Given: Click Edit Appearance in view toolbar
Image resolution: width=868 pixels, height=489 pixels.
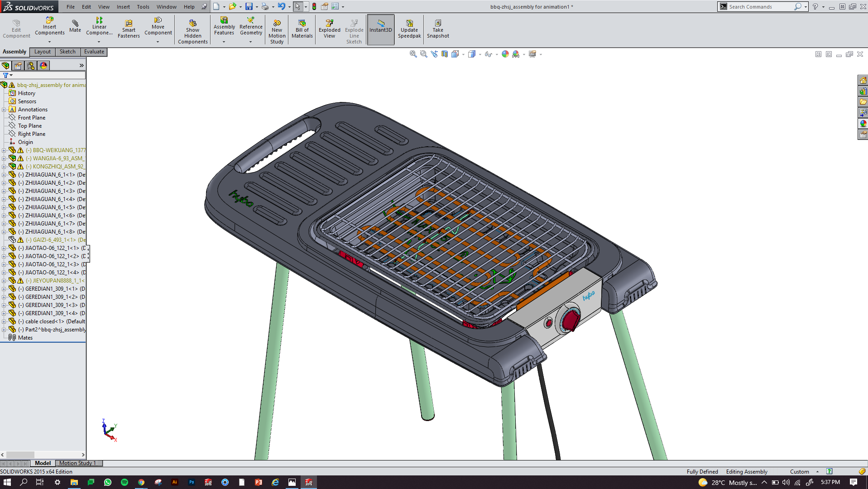Looking at the screenshot, I should click(x=505, y=54).
